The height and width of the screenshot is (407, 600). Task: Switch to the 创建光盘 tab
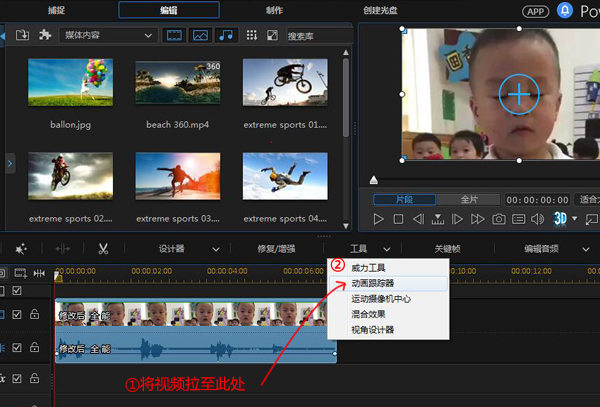tap(380, 10)
